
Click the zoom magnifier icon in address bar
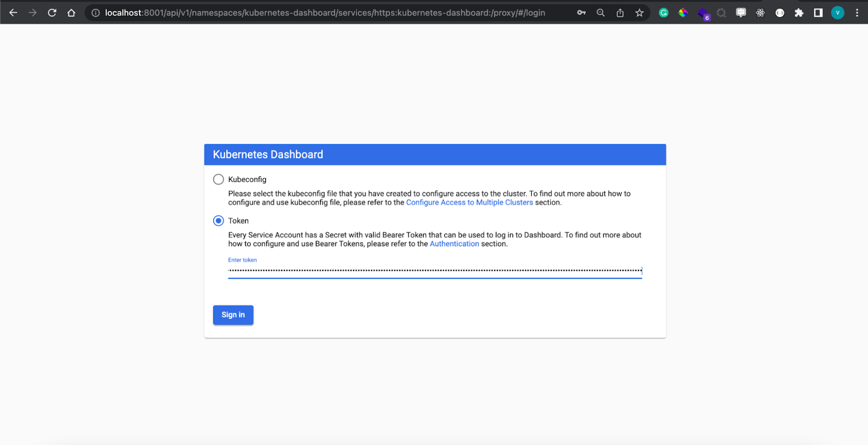click(601, 12)
